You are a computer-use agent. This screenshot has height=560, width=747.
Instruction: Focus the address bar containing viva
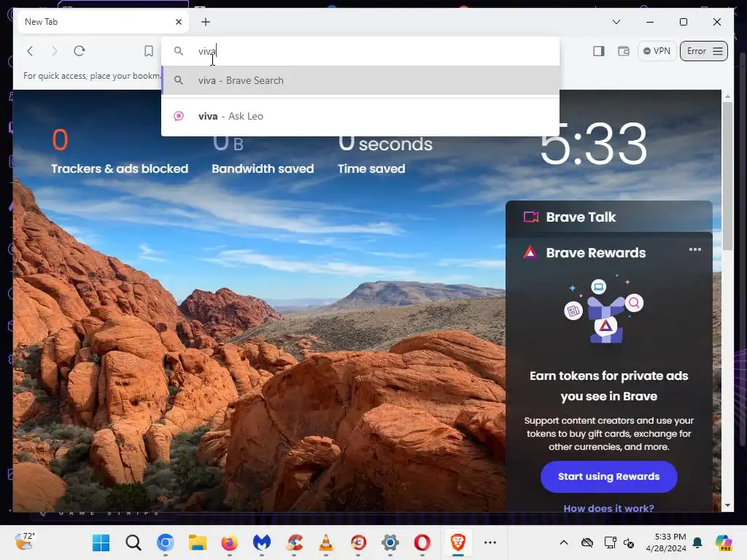(x=360, y=51)
